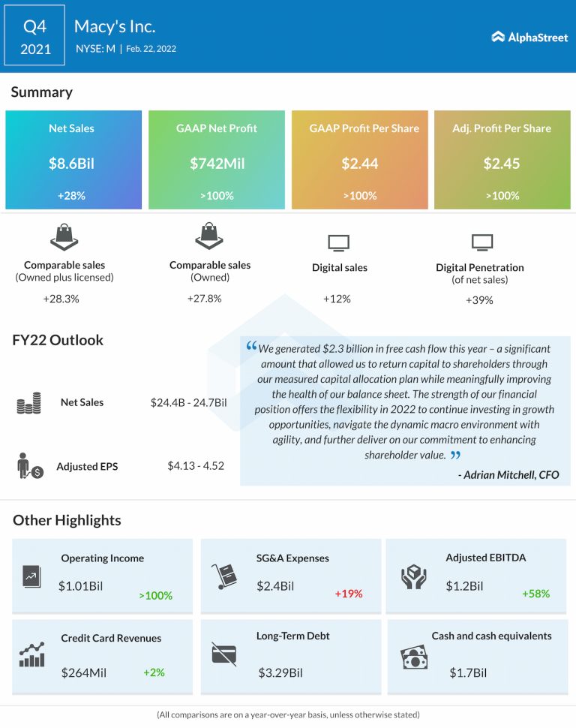Click the Adrian Mitchell CFO quote block
This screenshot has width=576, height=728.
[x=406, y=411]
